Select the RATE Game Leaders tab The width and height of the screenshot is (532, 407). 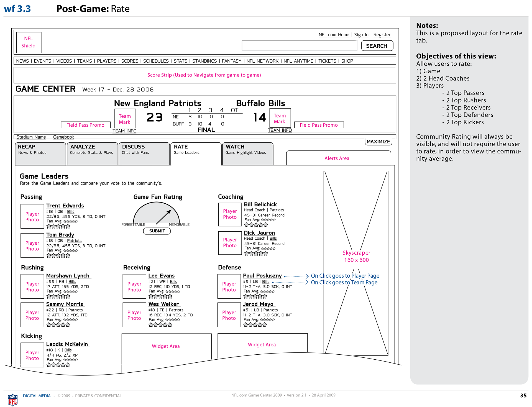click(196, 154)
